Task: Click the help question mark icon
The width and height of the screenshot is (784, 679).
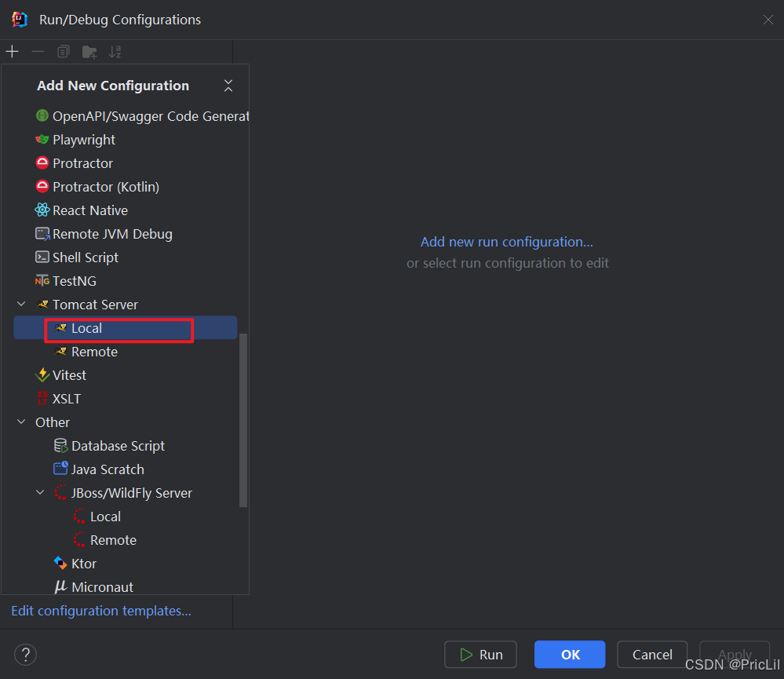Action: [x=25, y=654]
